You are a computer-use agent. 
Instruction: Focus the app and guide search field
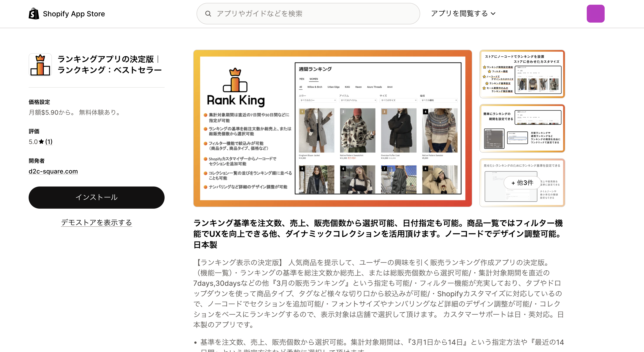(308, 13)
